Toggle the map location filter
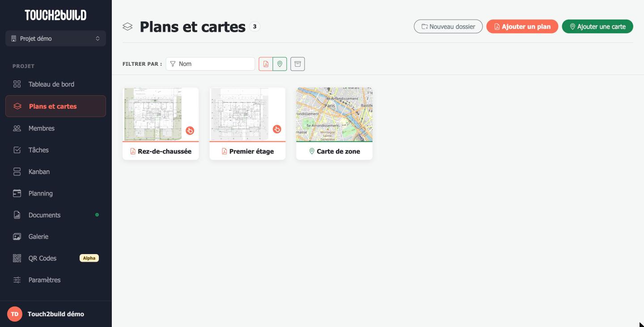The height and width of the screenshot is (327, 644). point(280,64)
